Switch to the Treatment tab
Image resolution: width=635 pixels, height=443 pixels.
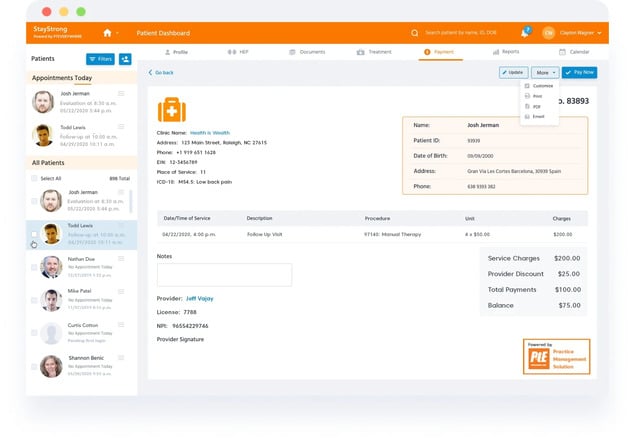click(x=374, y=52)
